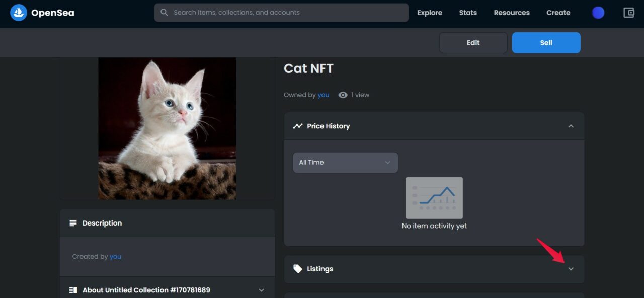The image size is (644, 298).
Task: Click the Listings tag icon
Action: [298, 269]
